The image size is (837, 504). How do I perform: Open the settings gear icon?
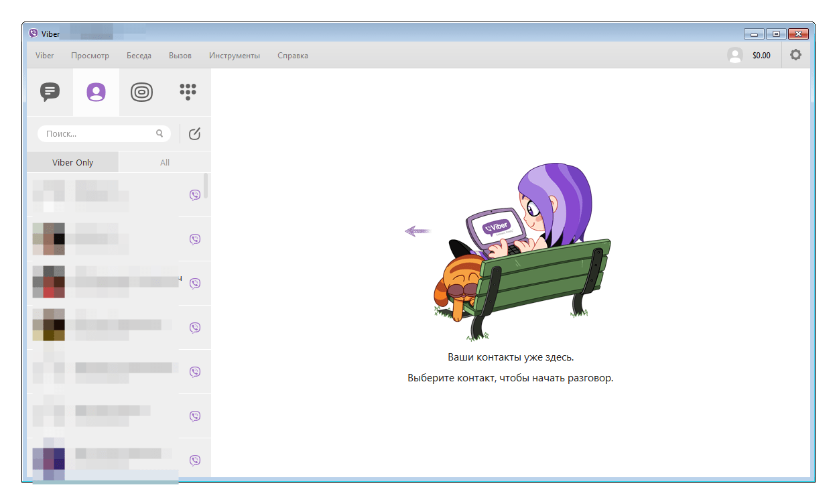coord(795,55)
